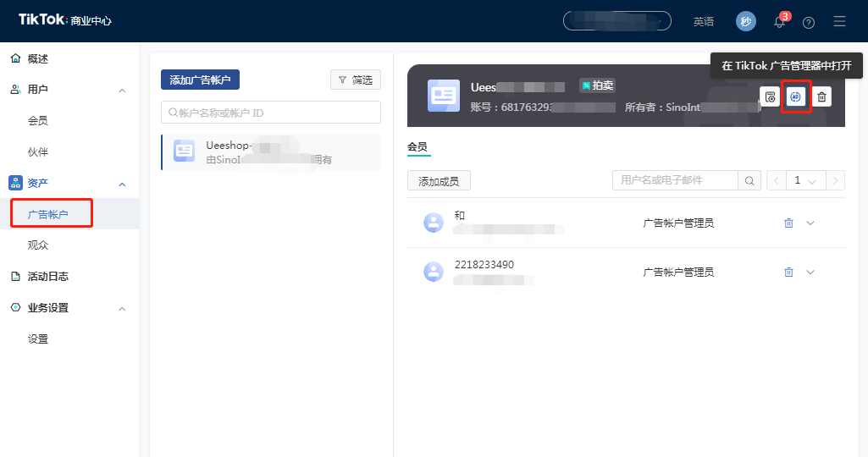The height and width of the screenshot is (457, 868).
Task: Go to the previous page of members
Action: click(x=776, y=180)
